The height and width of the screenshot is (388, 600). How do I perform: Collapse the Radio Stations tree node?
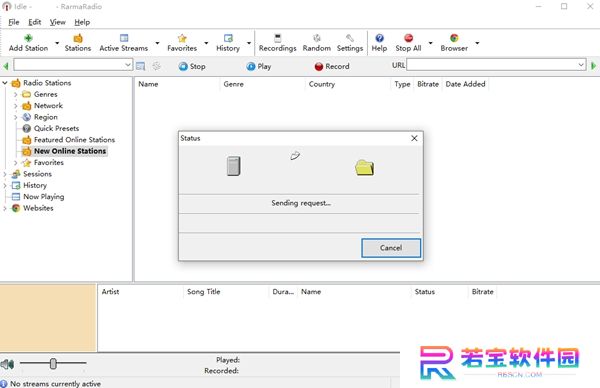tap(5, 83)
